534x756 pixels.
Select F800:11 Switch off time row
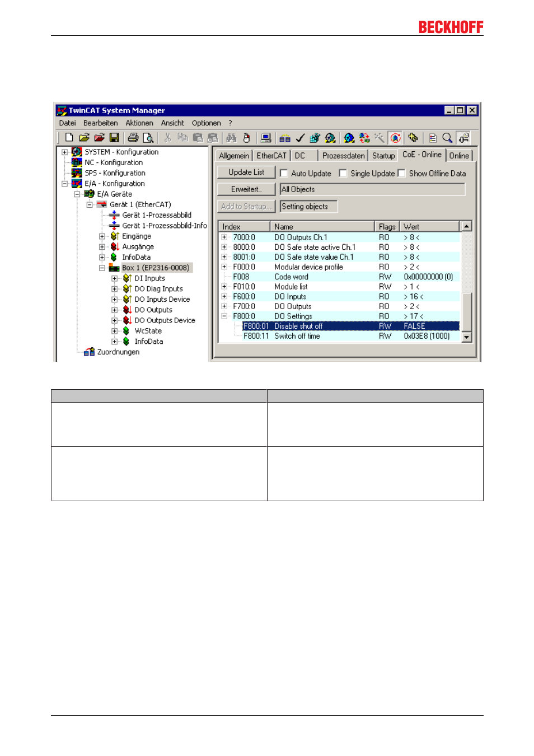pyautogui.click(x=350, y=336)
